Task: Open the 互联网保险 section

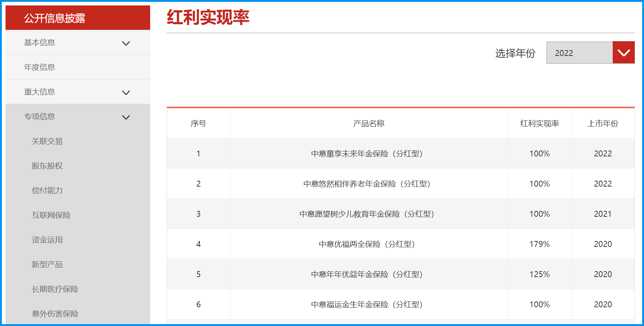Action: [x=51, y=215]
